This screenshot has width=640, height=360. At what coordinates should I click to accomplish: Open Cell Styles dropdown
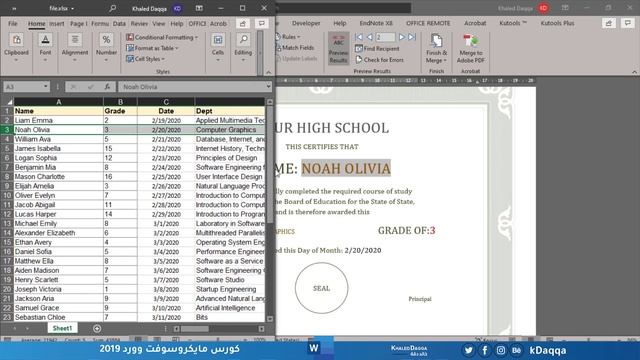(x=146, y=59)
